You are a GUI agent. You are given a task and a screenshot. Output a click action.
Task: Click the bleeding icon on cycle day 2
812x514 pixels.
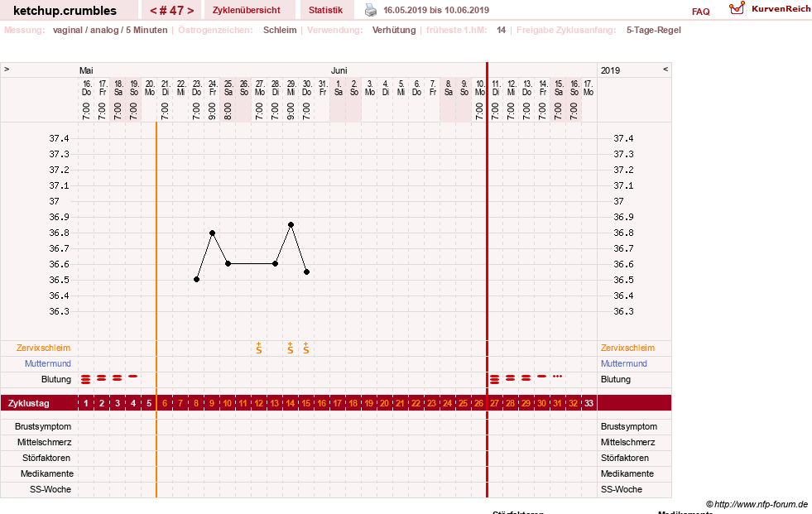[102, 378]
